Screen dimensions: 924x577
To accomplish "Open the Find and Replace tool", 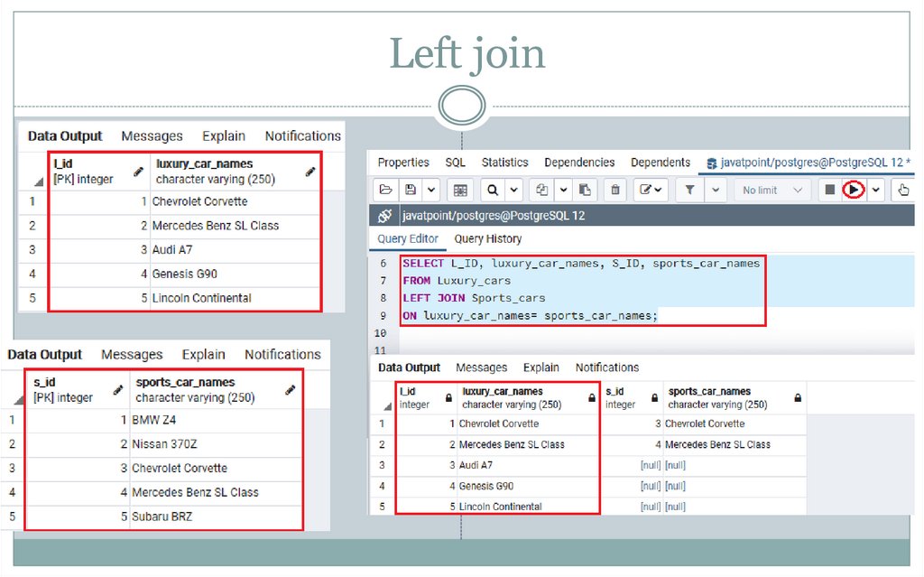I will pyautogui.click(x=494, y=190).
